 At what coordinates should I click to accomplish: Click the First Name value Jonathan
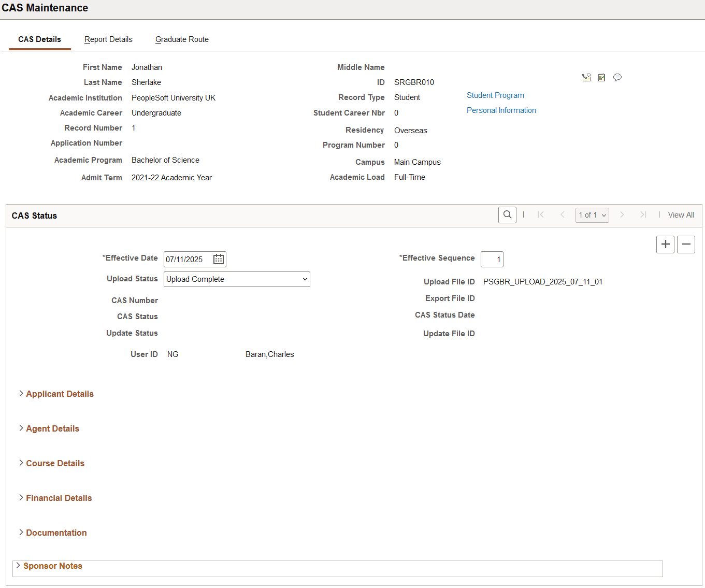click(147, 67)
